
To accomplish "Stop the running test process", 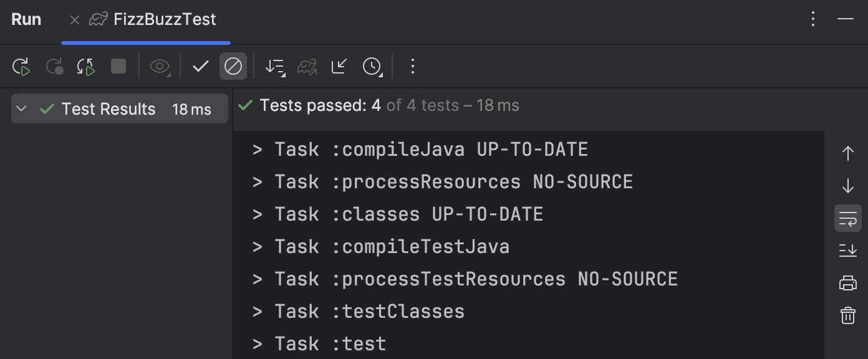I will [118, 66].
